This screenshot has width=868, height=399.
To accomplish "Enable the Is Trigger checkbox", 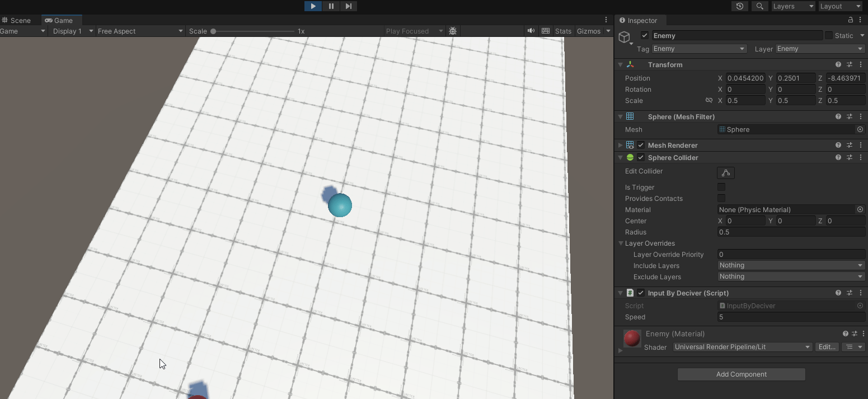I will 721,187.
